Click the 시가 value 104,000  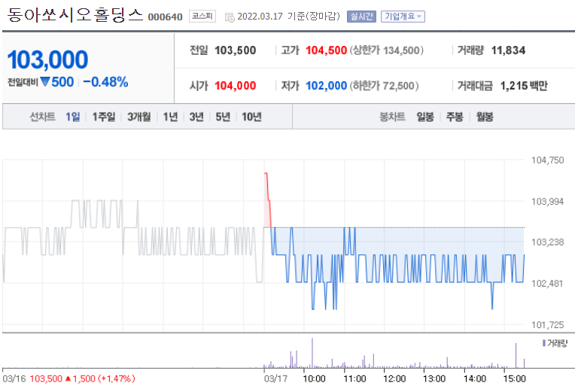click(x=235, y=86)
